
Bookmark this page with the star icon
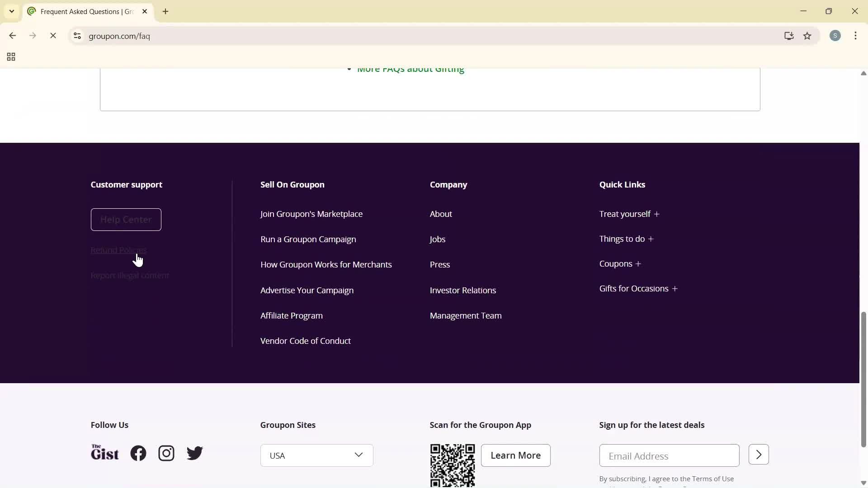tap(807, 36)
